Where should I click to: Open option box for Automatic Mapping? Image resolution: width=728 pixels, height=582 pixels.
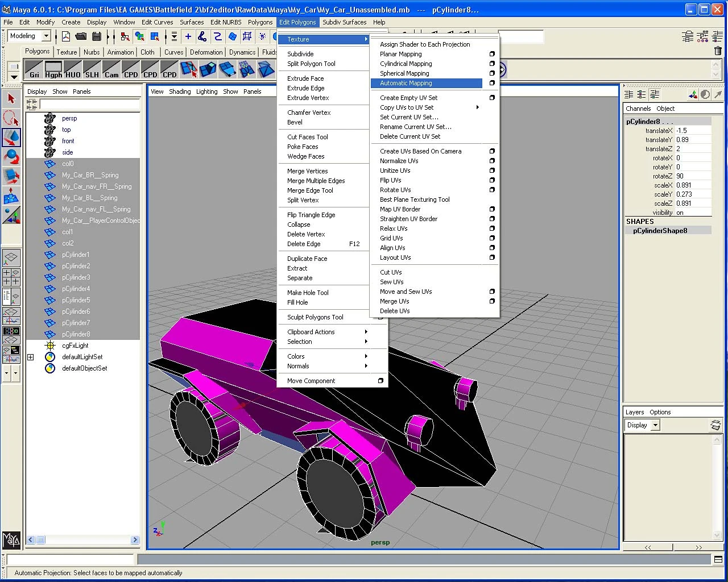point(492,83)
